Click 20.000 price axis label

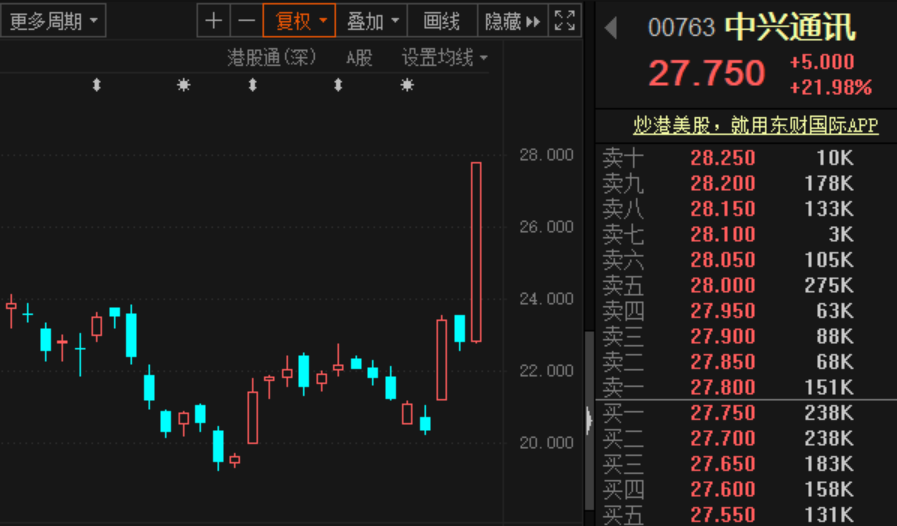point(546,442)
